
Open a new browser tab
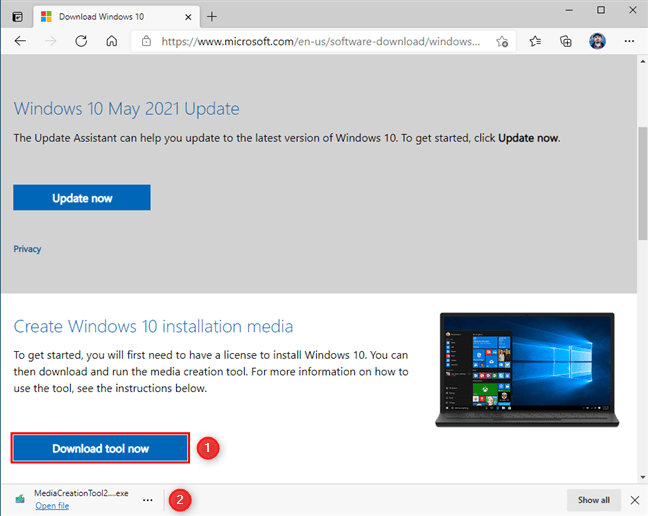(x=212, y=17)
